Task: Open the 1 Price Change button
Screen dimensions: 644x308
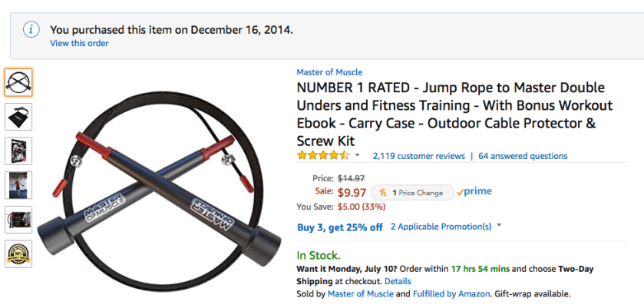Action: pos(412,192)
